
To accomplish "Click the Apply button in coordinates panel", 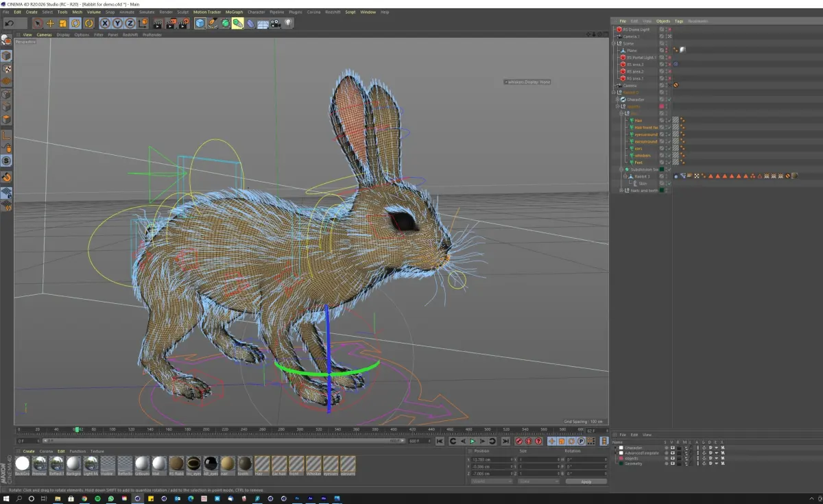I will [x=586, y=481].
